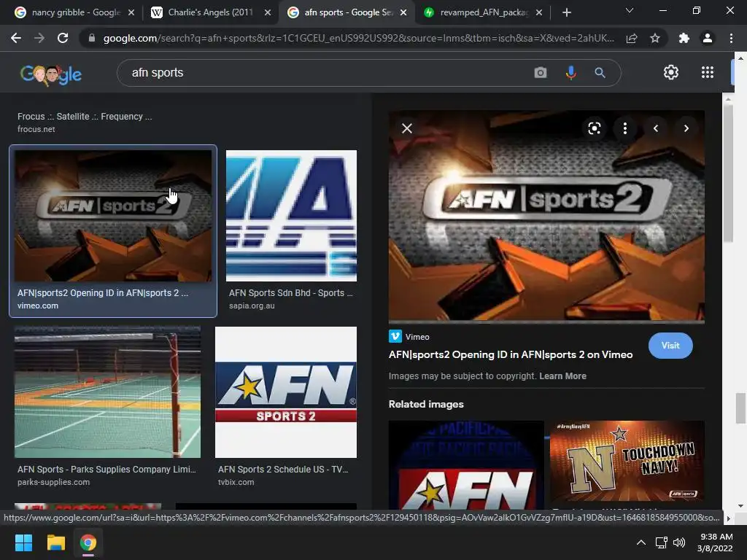Close the afn sports tab
This screenshot has width=747, height=560.
(403, 12)
